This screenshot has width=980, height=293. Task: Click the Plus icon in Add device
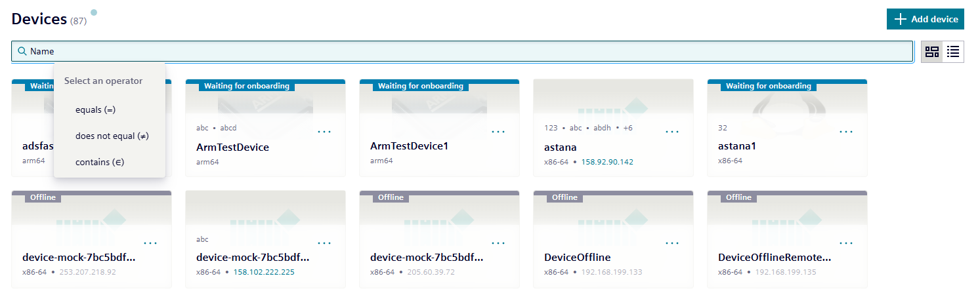pos(901,20)
